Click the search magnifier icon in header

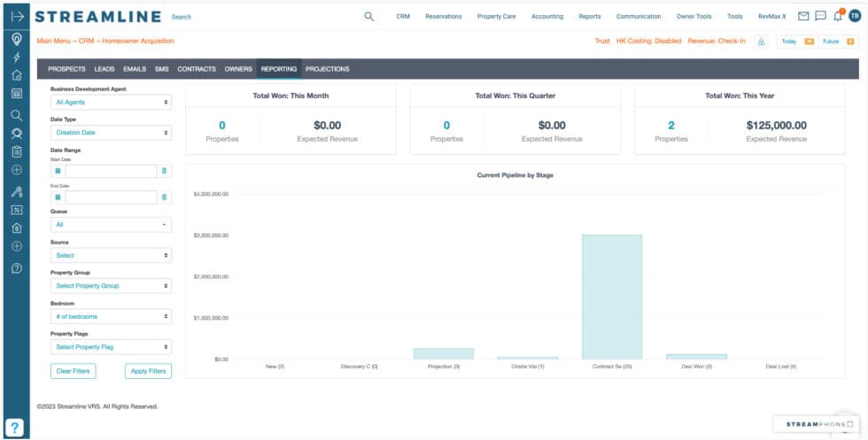click(x=368, y=16)
